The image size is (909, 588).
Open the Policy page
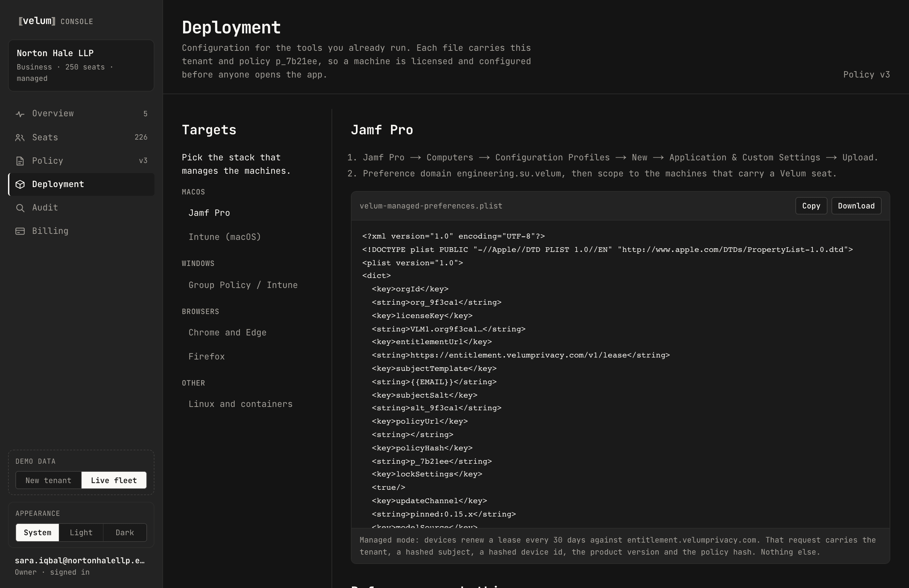81,161
